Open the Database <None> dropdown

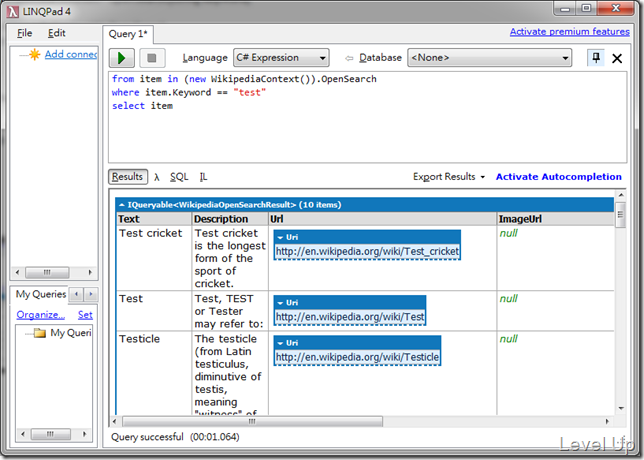tap(490, 58)
